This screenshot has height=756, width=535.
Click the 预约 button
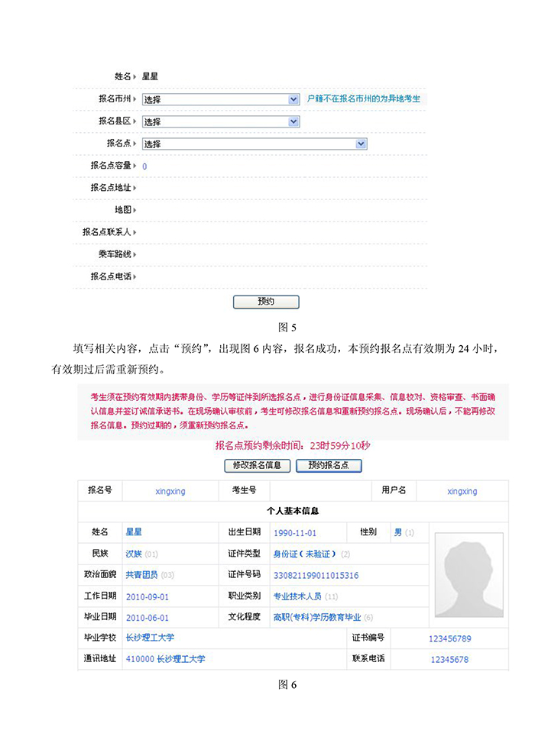(265, 302)
